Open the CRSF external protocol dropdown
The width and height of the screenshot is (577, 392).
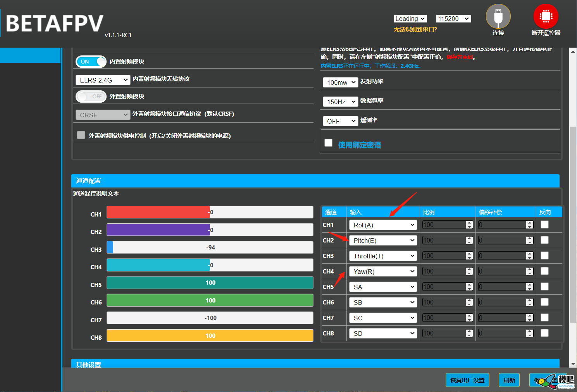103,115
